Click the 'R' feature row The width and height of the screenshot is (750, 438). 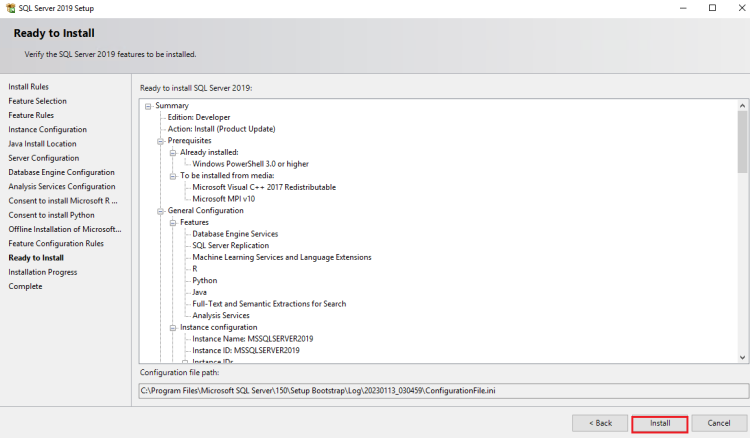[x=195, y=269]
